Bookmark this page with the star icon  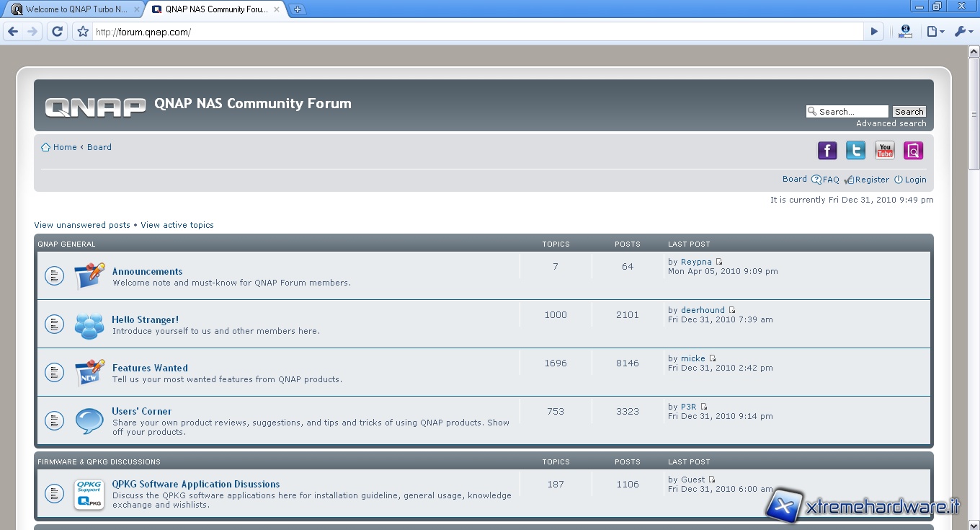coord(83,32)
